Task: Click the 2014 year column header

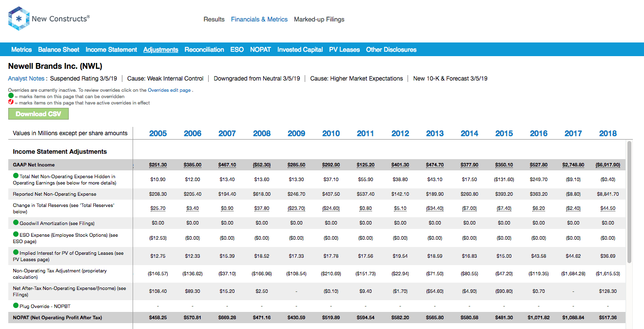Action: 469,133
